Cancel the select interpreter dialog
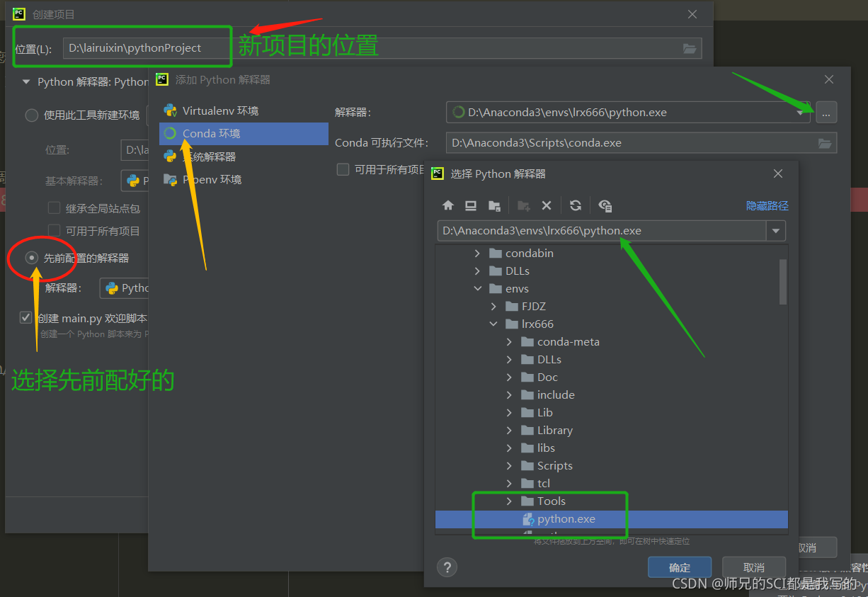The width and height of the screenshot is (868, 597). 754,567
